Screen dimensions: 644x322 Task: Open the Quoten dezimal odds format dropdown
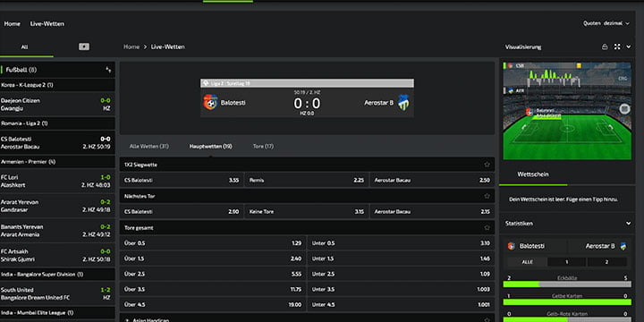click(x=606, y=23)
